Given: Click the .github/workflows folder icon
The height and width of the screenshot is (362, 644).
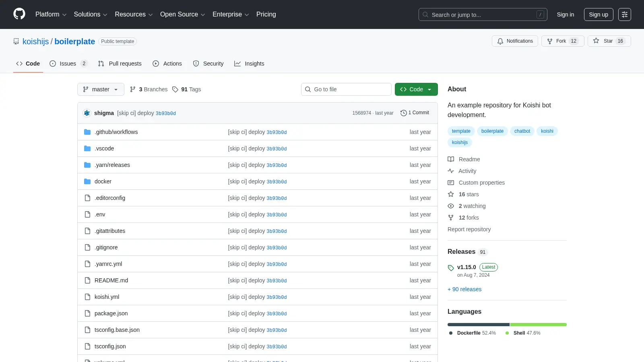Looking at the screenshot, I should click(x=87, y=132).
